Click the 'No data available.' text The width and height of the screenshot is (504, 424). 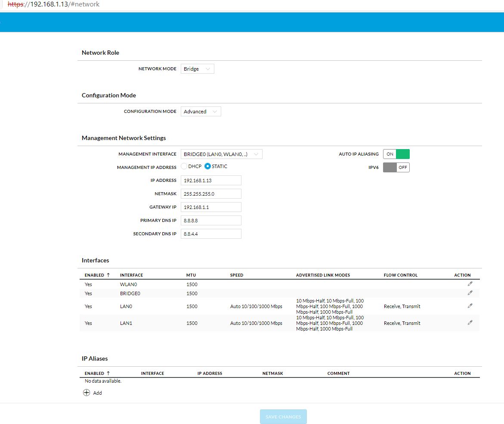103,381
